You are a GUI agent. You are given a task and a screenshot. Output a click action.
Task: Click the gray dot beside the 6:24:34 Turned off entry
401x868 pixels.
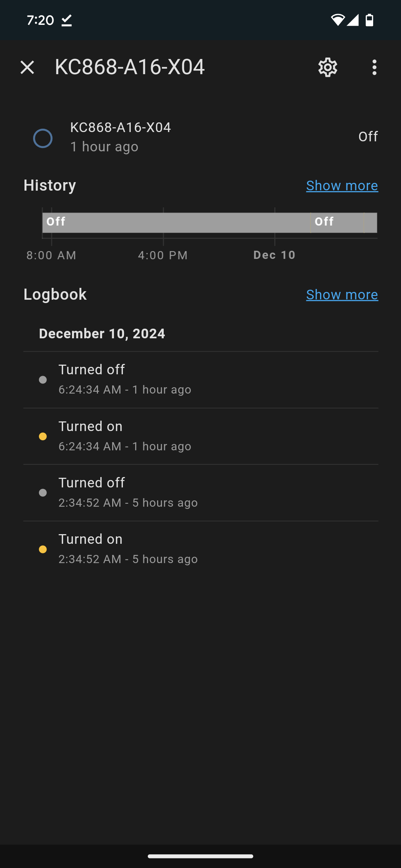click(43, 380)
